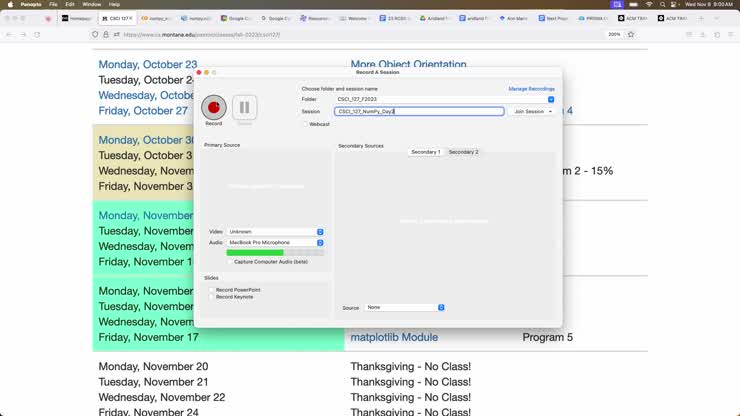Image resolution: width=740 pixels, height=416 pixels.
Task: Reload the page with browser refresh icon
Action: (37, 34)
